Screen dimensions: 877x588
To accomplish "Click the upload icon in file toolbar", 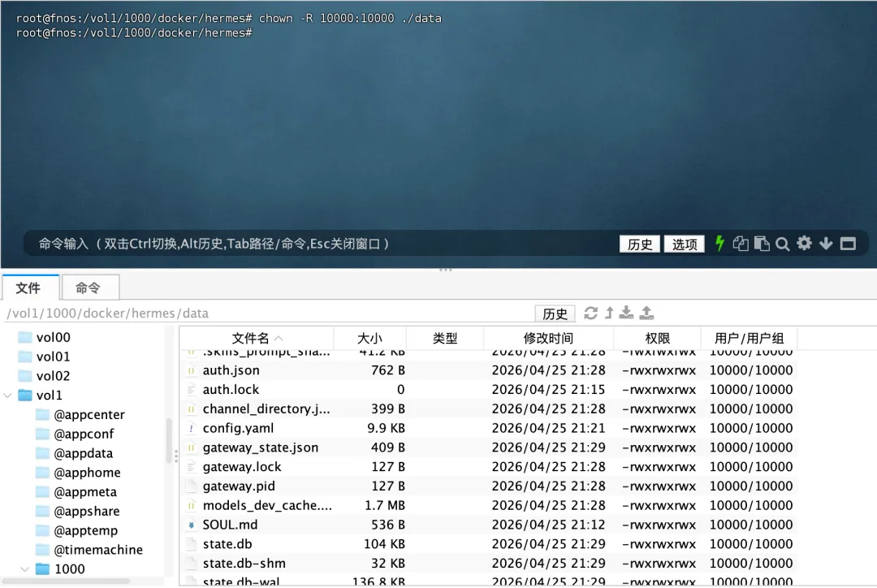I will (x=646, y=313).
